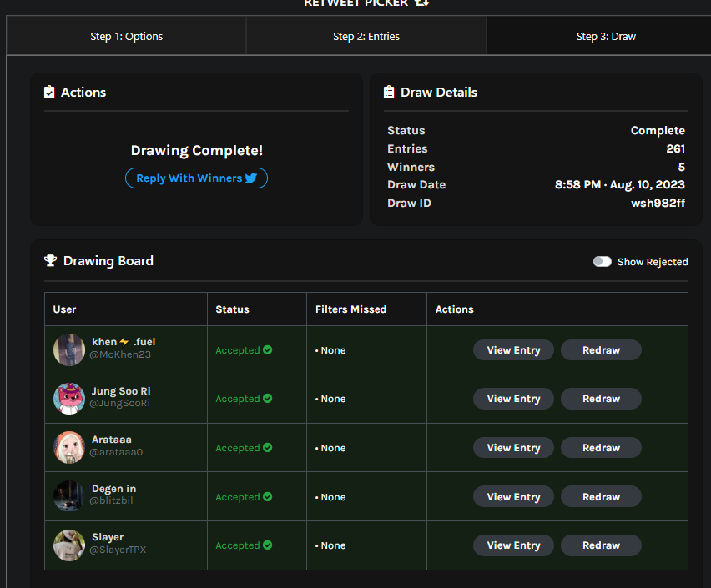Click the Entries count 261
The image size is (711, 588).
[676, 148]
